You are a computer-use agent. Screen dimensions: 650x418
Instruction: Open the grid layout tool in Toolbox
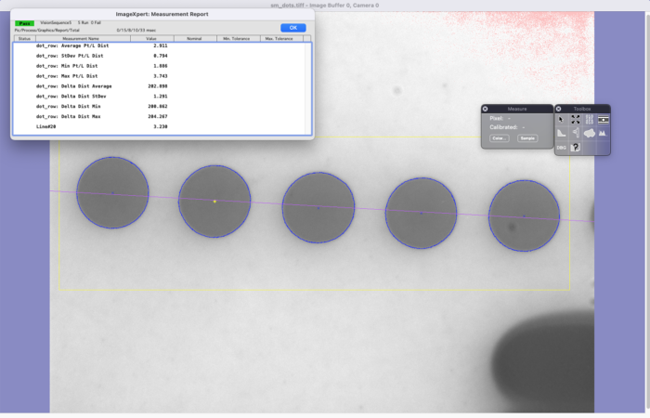(589, 119)
